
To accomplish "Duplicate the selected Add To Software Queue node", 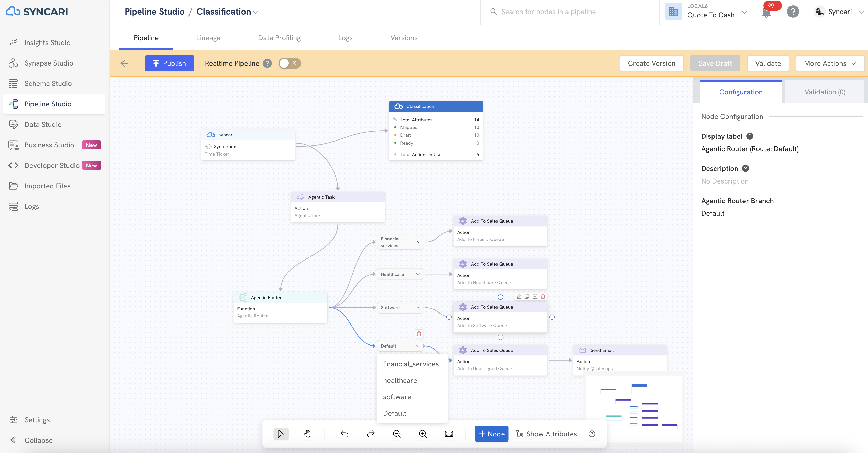I will click(527, 296).
